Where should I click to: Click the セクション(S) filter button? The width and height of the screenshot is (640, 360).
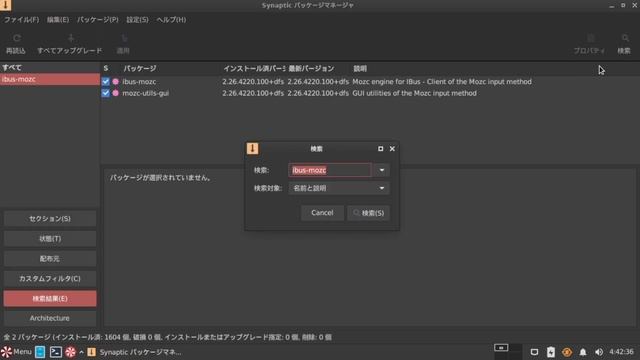point(50,219)
